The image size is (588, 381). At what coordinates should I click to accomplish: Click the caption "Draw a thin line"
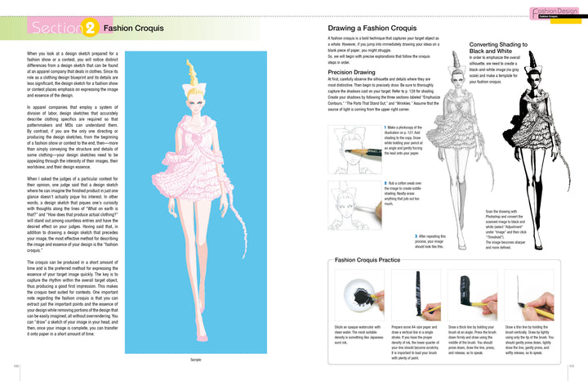pos(529,340)
